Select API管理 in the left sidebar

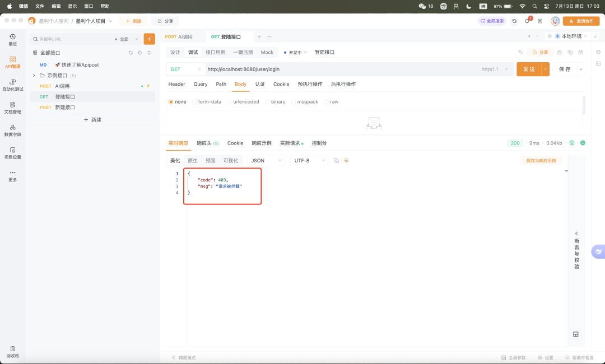pos(13,62)
